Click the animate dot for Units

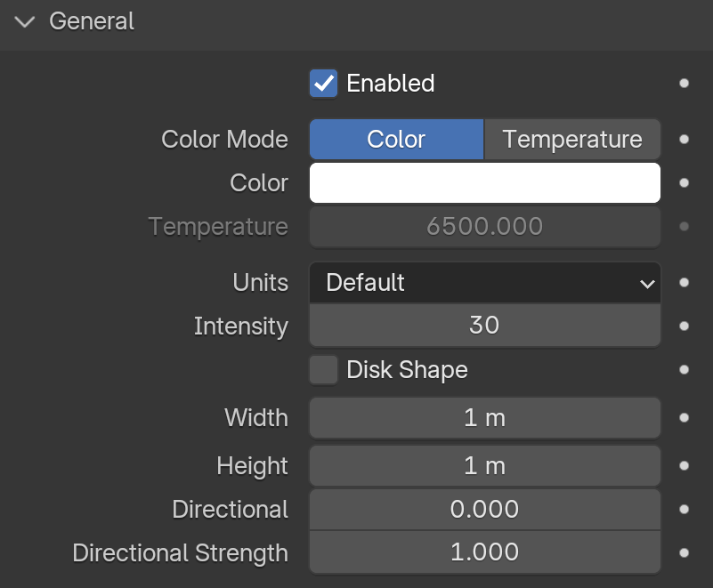[x=684, y=283]
